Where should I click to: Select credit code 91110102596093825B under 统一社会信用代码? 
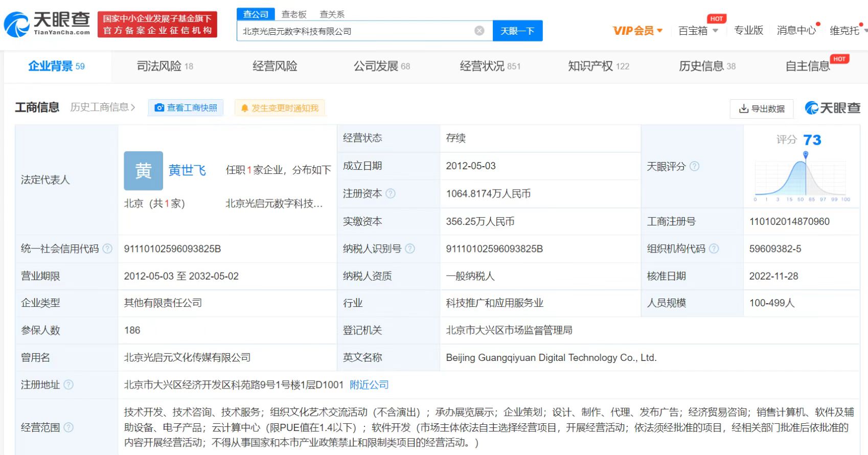(172, 248)
